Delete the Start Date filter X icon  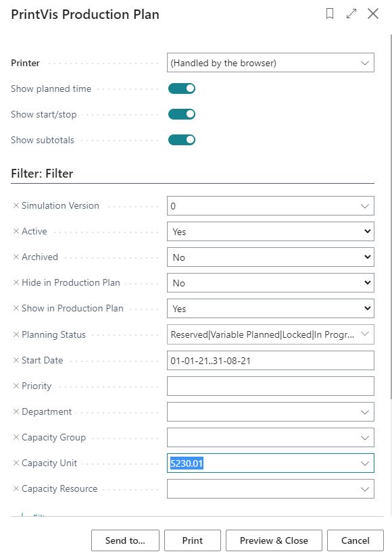coord(16,360)
